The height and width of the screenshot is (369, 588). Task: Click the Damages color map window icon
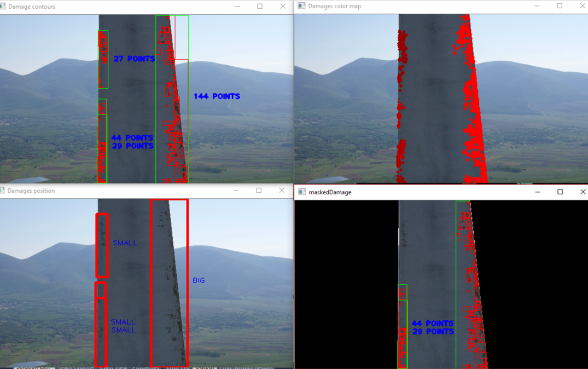tap(301, 6)
